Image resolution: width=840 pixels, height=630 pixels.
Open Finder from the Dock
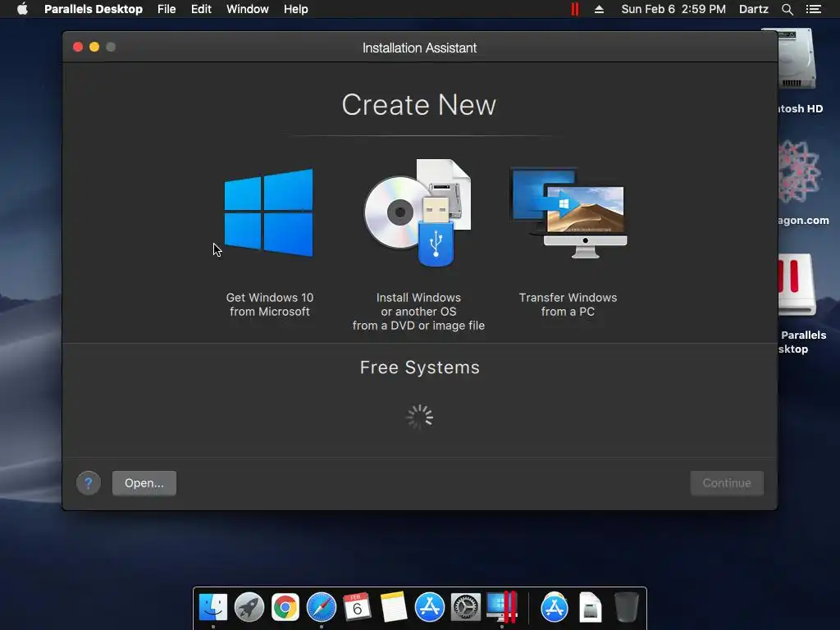pyautogui.click(x=213, y=608)
